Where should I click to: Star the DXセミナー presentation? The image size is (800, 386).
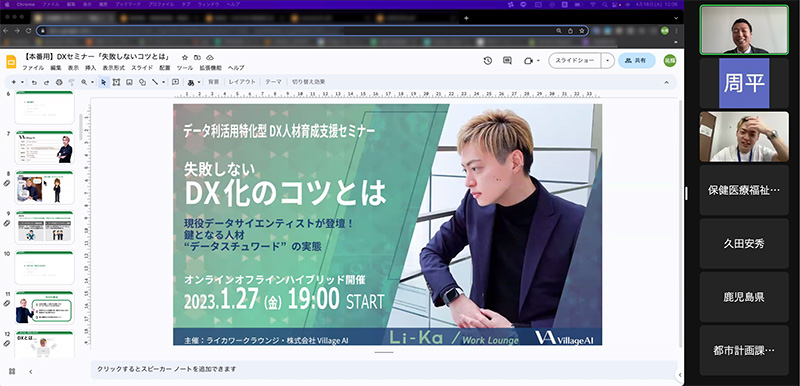pos(185,57)
